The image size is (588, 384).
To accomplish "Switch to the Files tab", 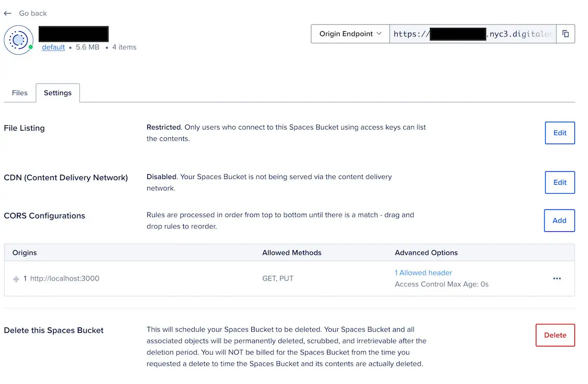I will click(20, 93).
